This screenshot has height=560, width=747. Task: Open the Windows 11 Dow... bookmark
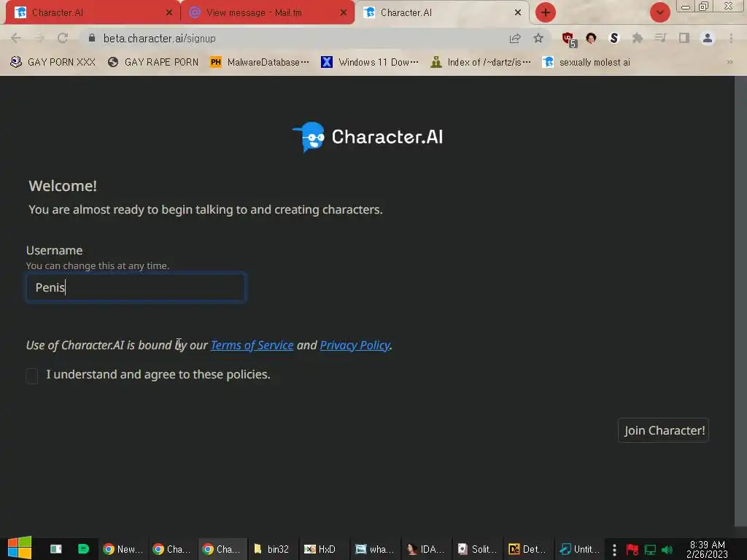pyautogui.click(x=370, y=62)
